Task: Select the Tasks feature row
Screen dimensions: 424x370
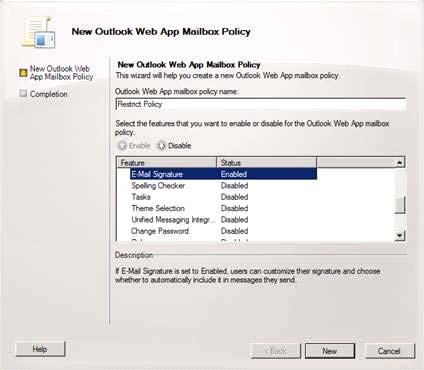Action: (x=223, y=197)
